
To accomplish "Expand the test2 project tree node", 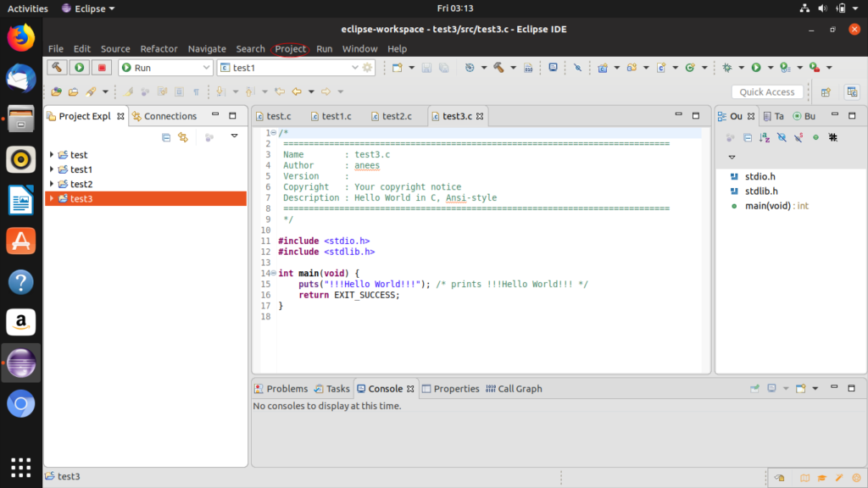I will click(x=52, y=184).
